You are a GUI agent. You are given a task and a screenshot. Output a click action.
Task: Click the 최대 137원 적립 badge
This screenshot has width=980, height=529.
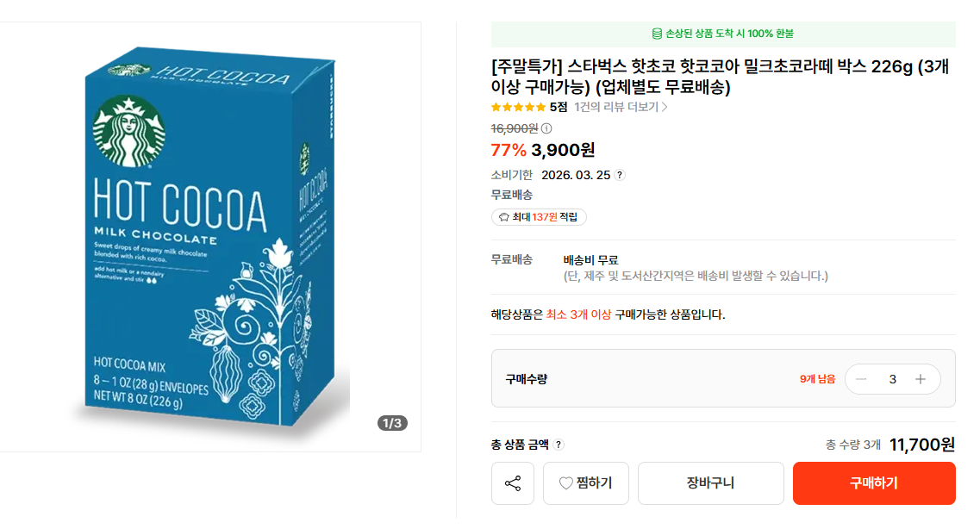[539, 217]
